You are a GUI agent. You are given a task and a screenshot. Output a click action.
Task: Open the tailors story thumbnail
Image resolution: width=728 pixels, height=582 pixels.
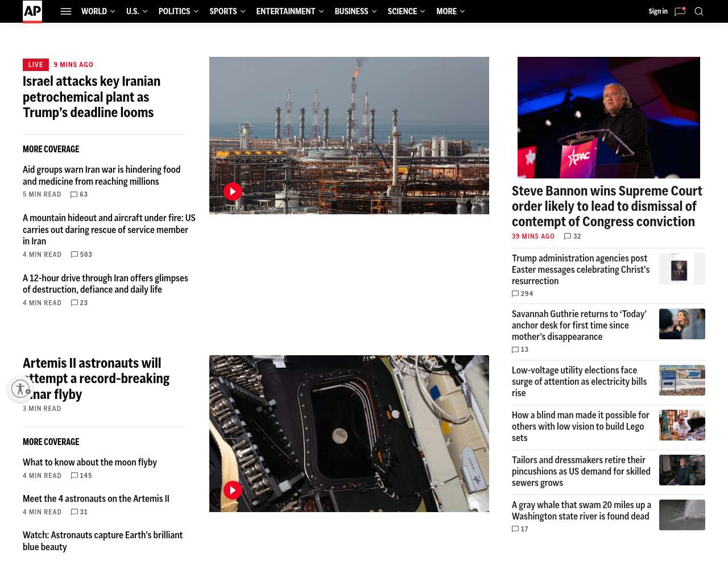(x=682, y=470)
